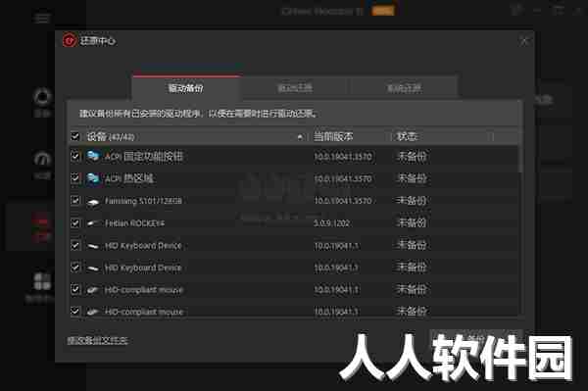Viewport: 588px width, 391px height.
Task: Uncheck the lower HID Keyboard Device checkbox
Action: (75, 268)
